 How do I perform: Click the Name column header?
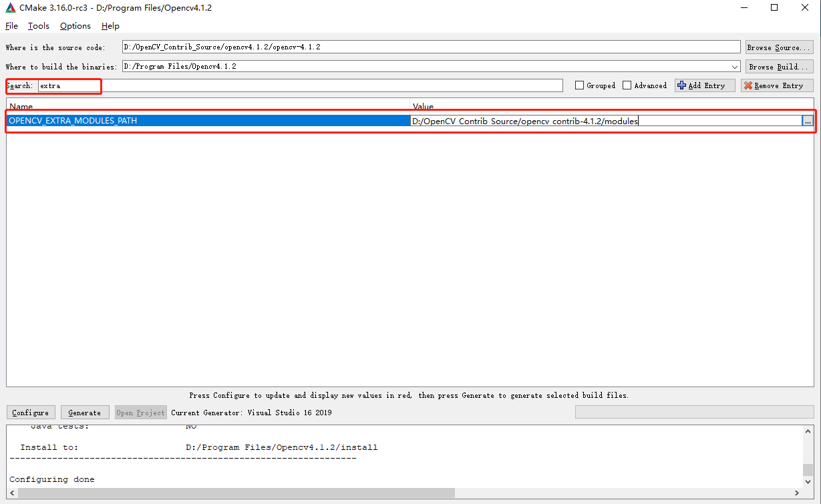point(21,107)
